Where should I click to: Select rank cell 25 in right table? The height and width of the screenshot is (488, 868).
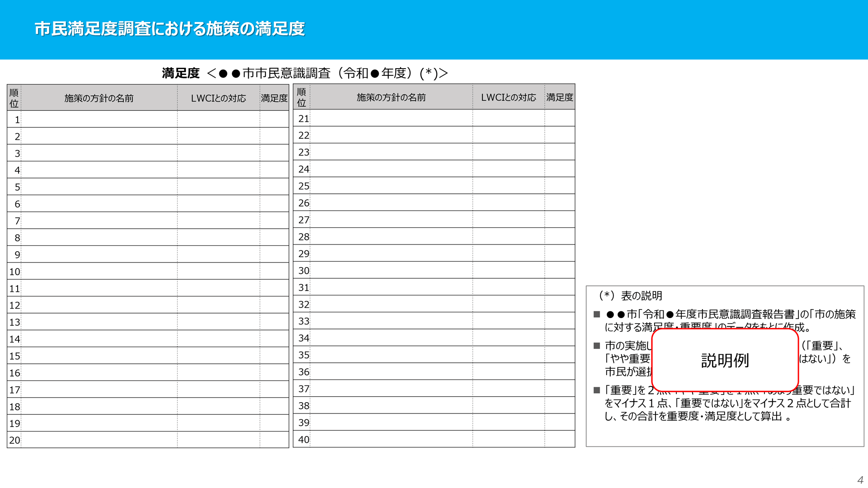302,186
